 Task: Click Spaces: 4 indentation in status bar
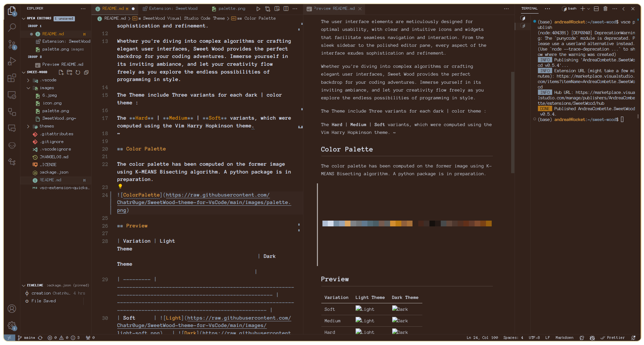[x=513, y=338]
